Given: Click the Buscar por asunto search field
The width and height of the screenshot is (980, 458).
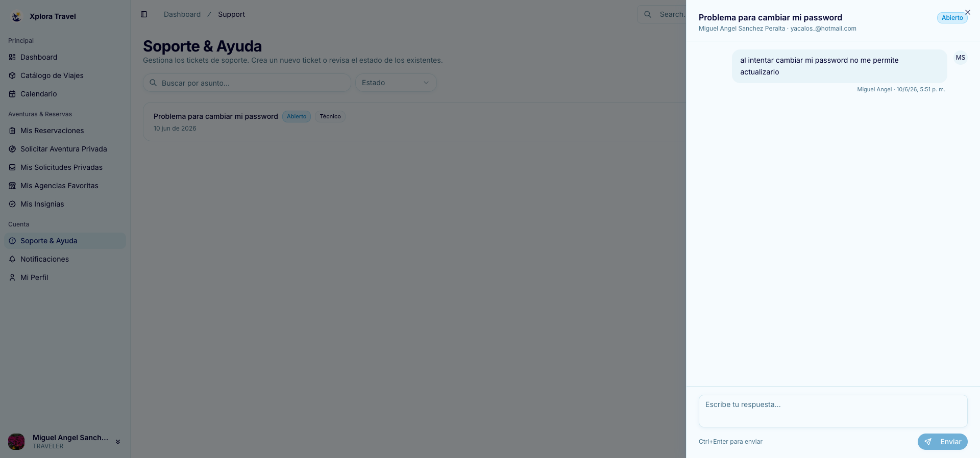Looking at the screenshot, I should 247,83.
